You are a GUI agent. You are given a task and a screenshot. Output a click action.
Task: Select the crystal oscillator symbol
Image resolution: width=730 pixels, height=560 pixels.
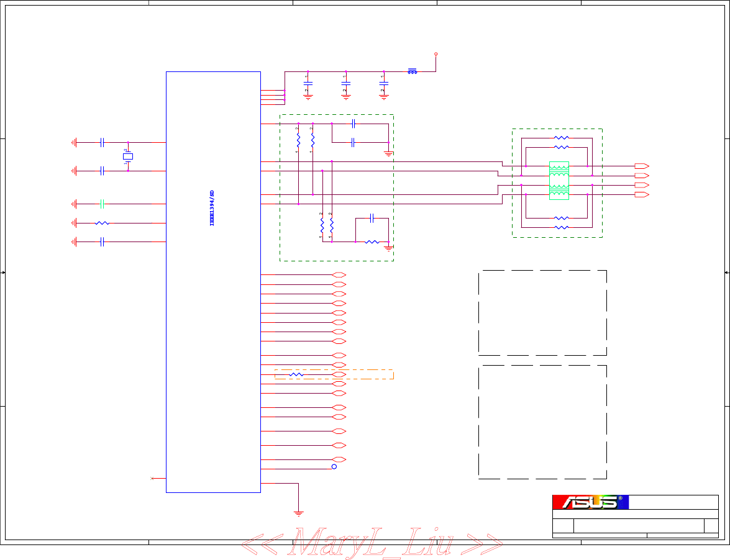click(128, 156)
